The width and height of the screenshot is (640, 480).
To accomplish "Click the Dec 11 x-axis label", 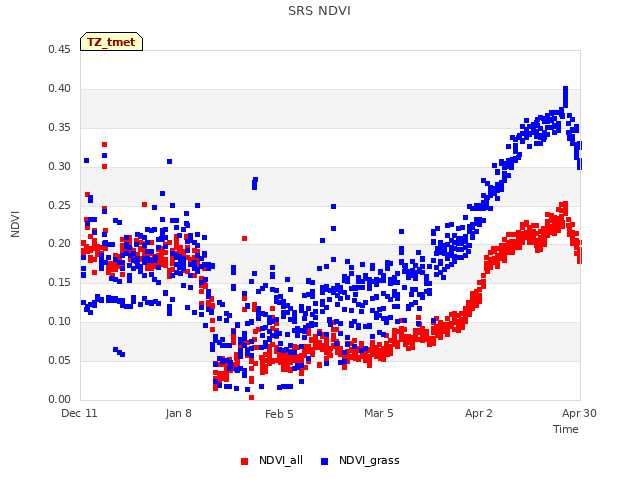I will [79, 413].
